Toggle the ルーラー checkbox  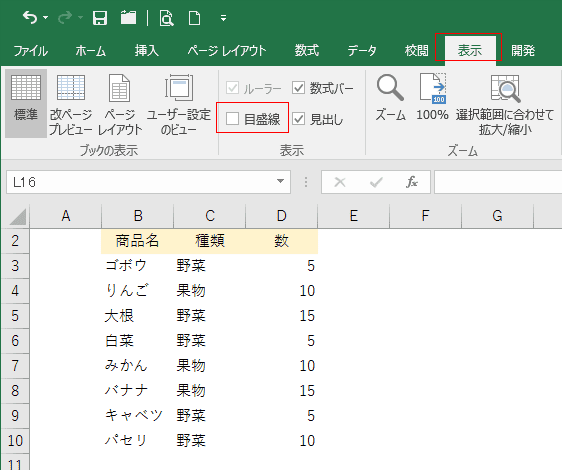[233, 87]
